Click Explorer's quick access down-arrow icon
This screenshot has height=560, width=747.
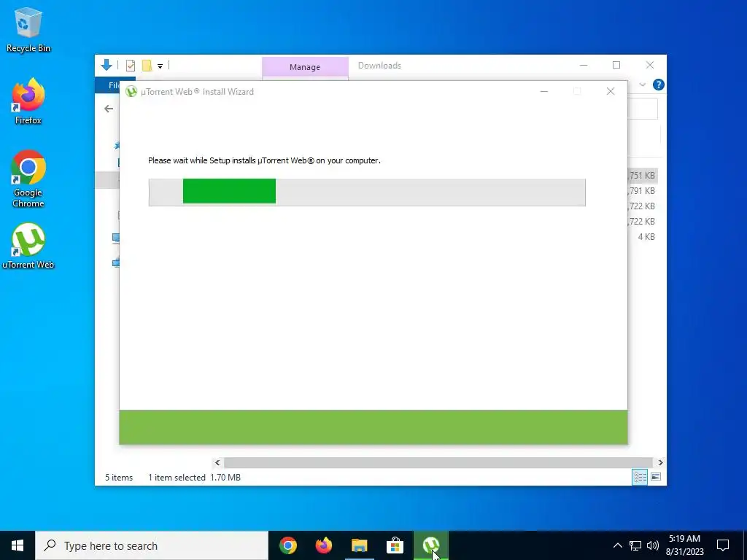point(107,65)
